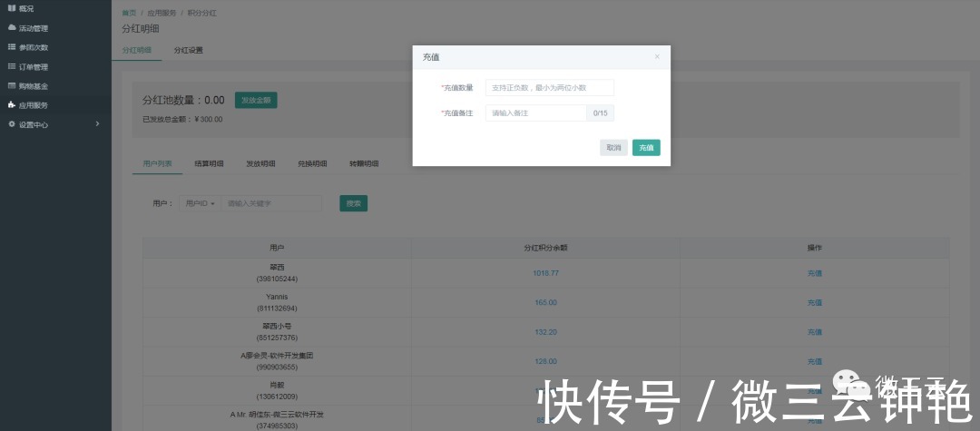Click 积分分红 in the breadcrumb

201,13
